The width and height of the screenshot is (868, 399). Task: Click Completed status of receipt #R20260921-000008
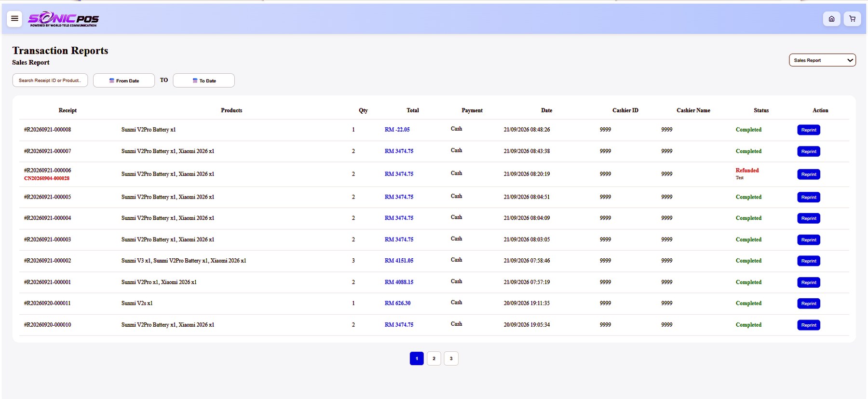[x=748, y=130]
